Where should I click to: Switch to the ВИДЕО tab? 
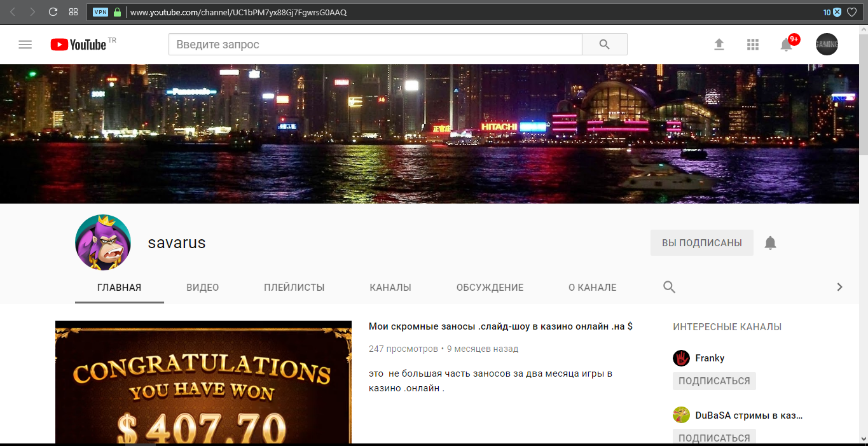pos(202,288)
